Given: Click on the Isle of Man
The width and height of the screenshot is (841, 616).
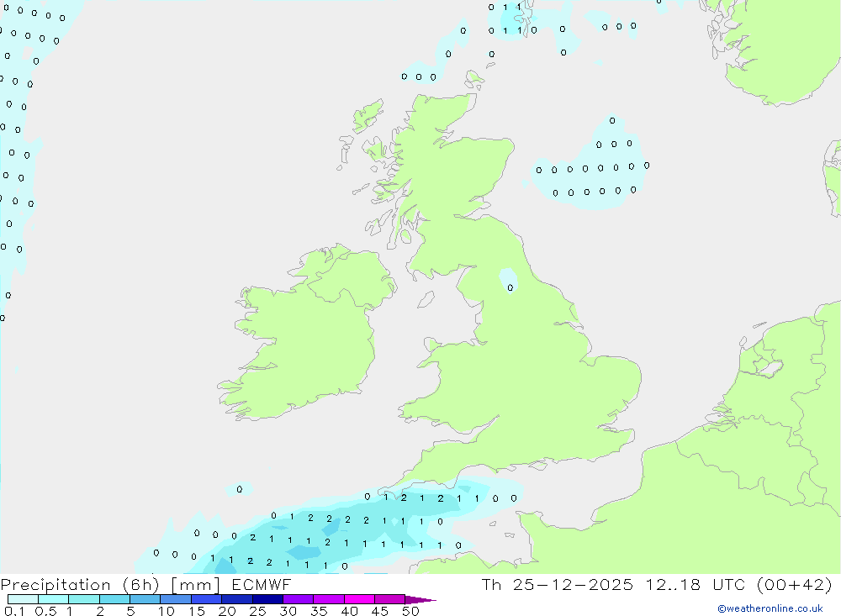Looking at the screenshot, I should [x=426, y=299].
